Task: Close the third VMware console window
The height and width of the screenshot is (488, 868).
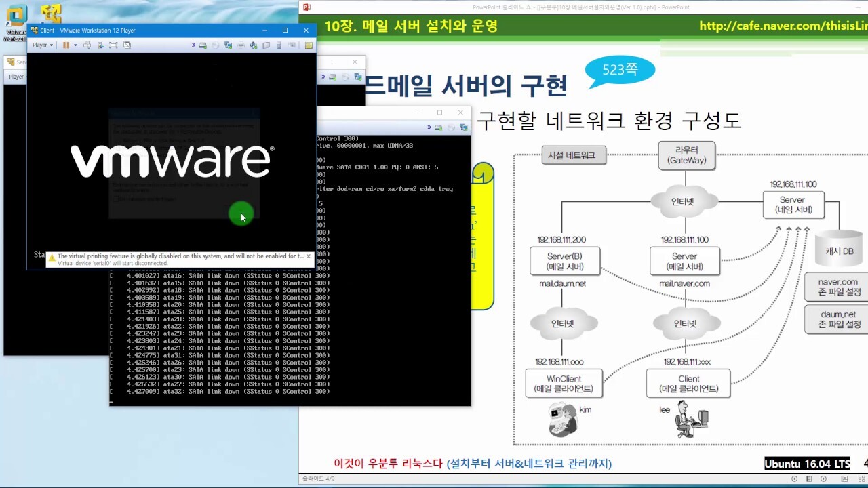Action: [460, 113]
